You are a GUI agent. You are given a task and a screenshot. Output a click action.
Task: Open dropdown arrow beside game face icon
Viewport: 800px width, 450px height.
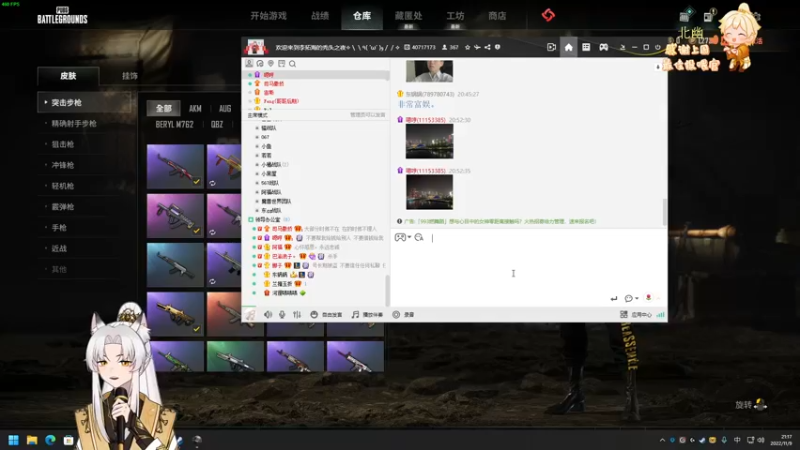(x=409, y=237)
